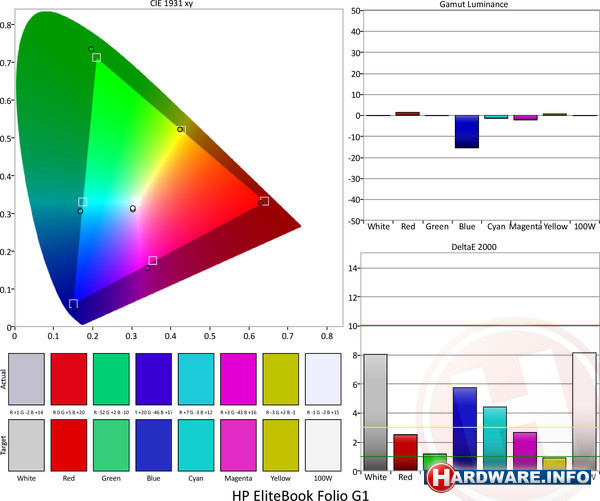Image resolution: width=600 pixels, height=501 pixels.
Task: Click the Magenta bar in DeltaE 2000
Action: pyautogui.click(x=525, y=451)
